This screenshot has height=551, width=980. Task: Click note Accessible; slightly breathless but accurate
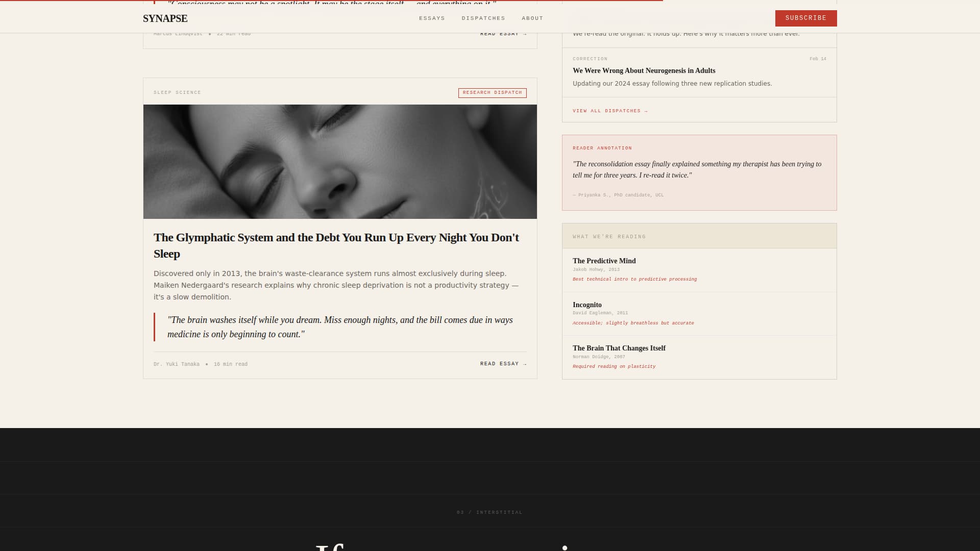click(633, 323)
